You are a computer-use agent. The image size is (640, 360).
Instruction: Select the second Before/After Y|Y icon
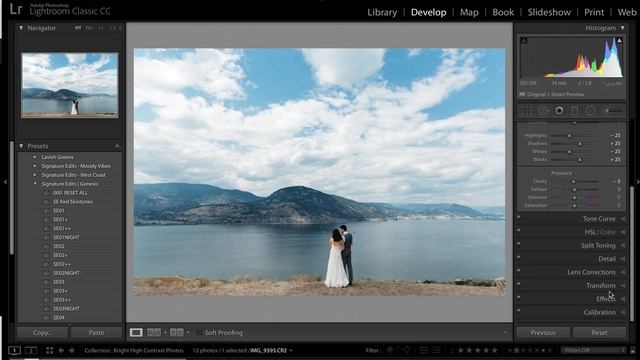click(176, 333)
